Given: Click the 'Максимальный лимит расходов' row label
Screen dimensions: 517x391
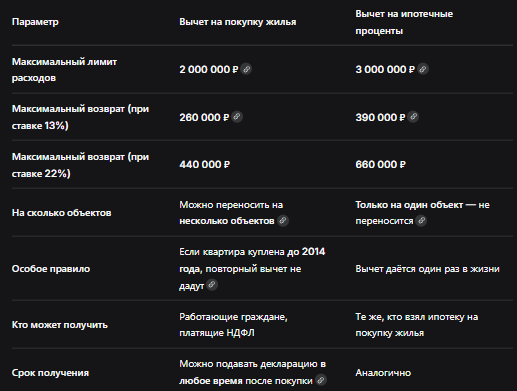Looking at the screenshot, I should [x=64, y=70].
